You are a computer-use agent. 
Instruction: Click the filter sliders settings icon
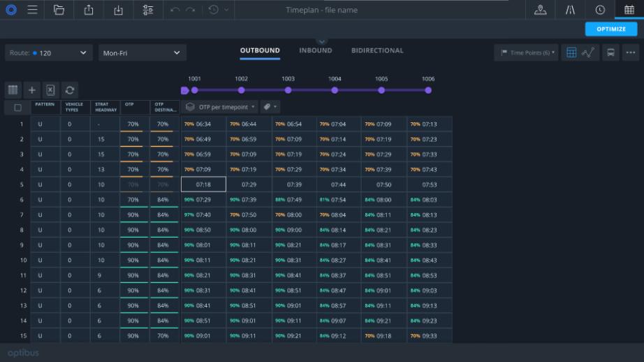pos(147,10)
